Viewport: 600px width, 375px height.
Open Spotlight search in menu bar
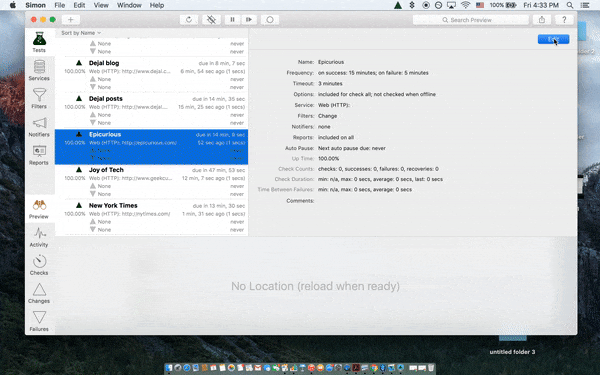coord(570,5)
